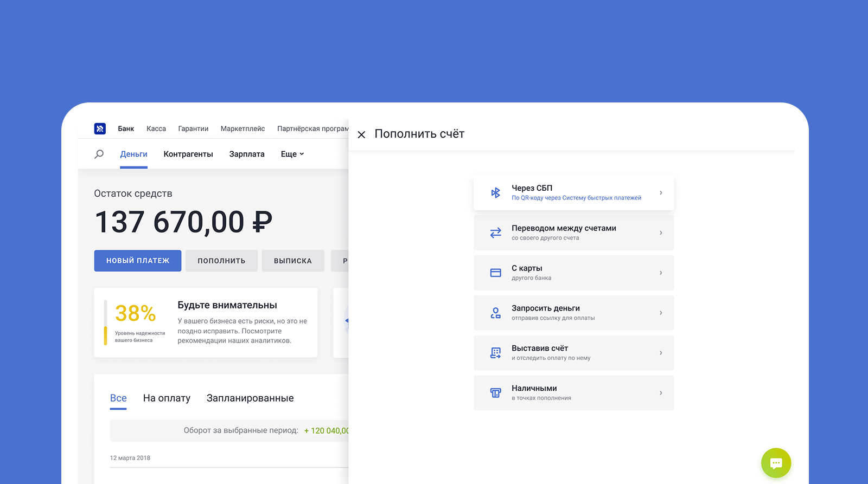Click the ВЫПИСКА button
This screenshot has height=484, width=868.
pyautogui.click(x=293, y=261)
